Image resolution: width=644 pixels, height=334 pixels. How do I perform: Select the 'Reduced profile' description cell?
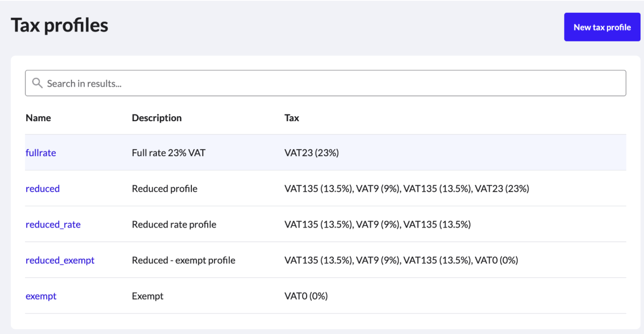click(x=165, y=189)
